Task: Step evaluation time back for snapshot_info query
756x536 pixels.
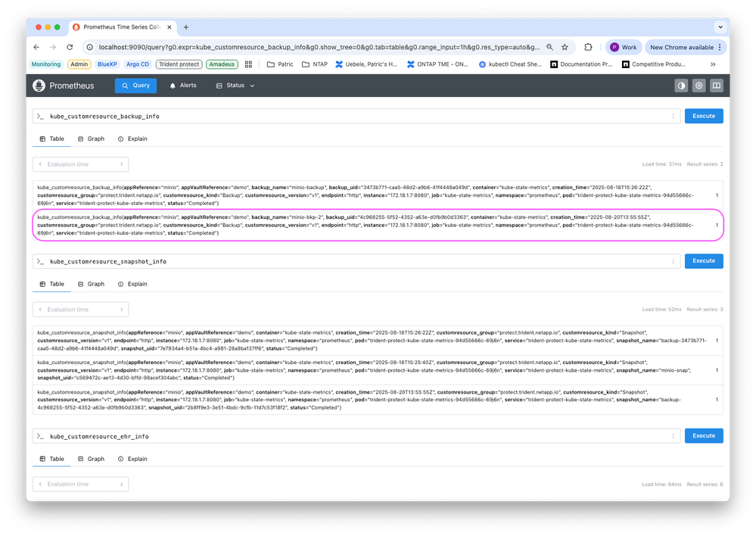Action: (40, 310)
